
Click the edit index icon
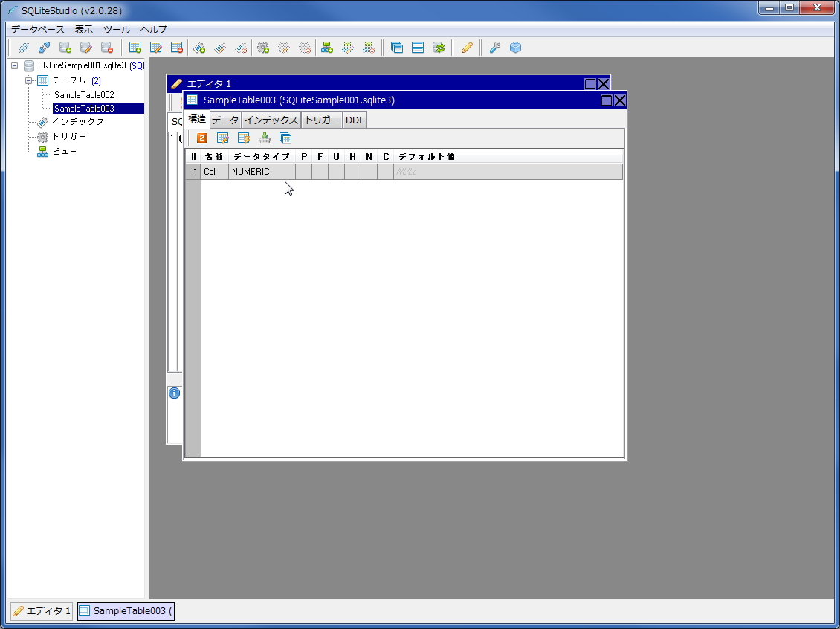click(220, 48)
